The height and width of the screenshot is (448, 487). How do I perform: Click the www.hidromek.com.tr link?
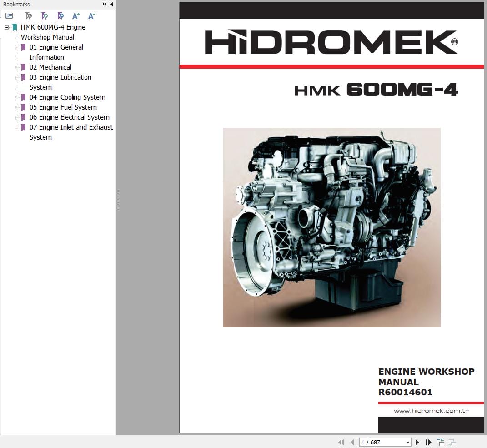tap(431, 411)
